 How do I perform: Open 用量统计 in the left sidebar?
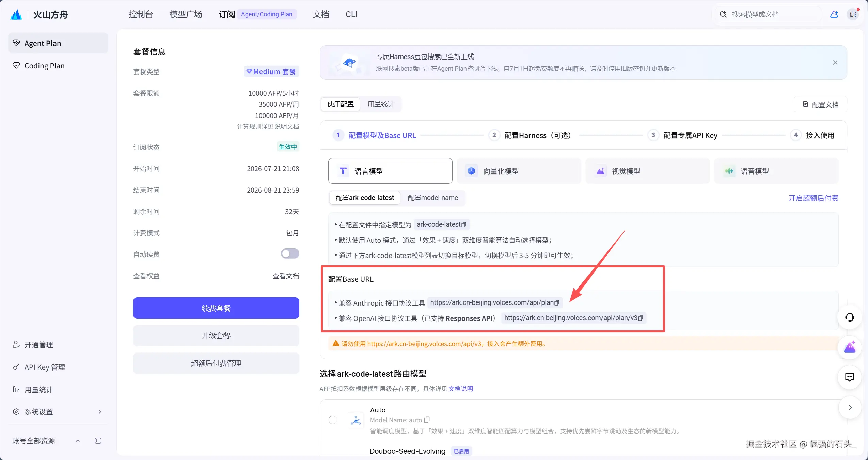(x=58, y=390)
